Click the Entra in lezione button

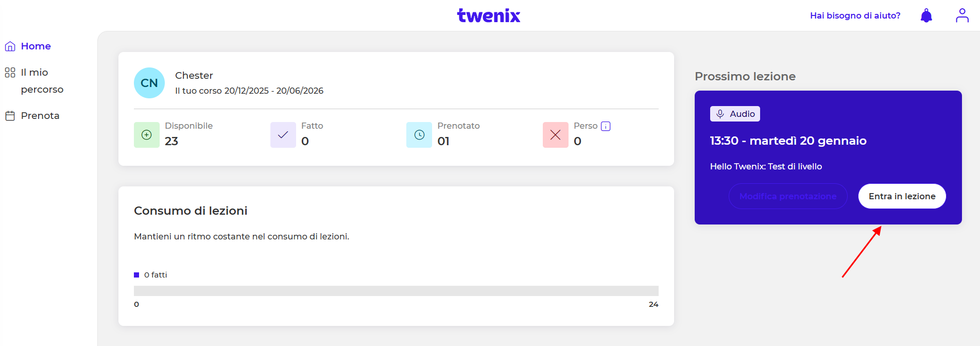tap(902, 196)
